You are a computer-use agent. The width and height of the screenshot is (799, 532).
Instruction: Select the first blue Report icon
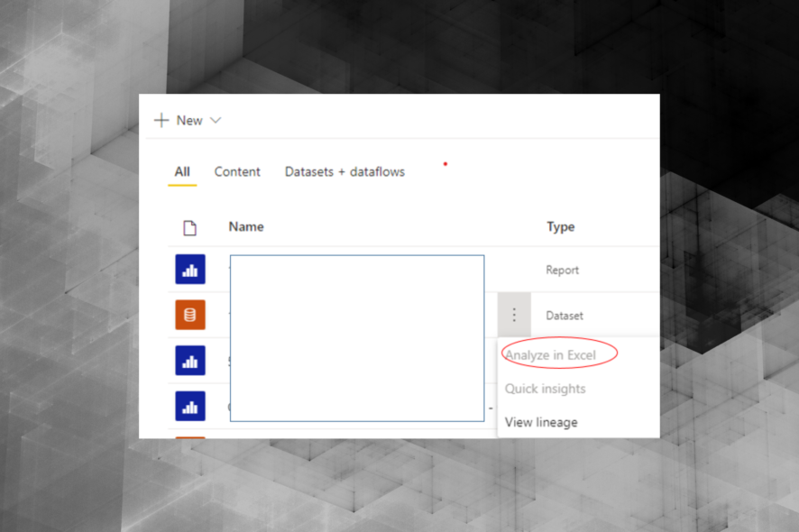click(190, 269)
